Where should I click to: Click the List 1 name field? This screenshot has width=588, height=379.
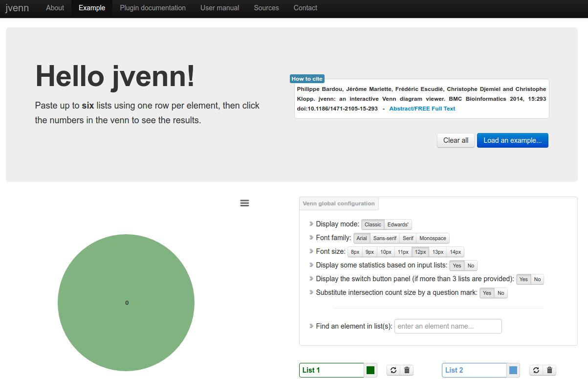click(332, 370)
